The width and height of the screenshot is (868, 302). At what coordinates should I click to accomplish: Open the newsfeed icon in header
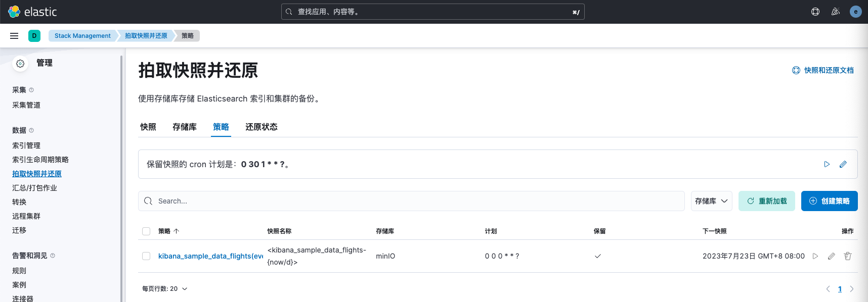[x=835, y=12]
